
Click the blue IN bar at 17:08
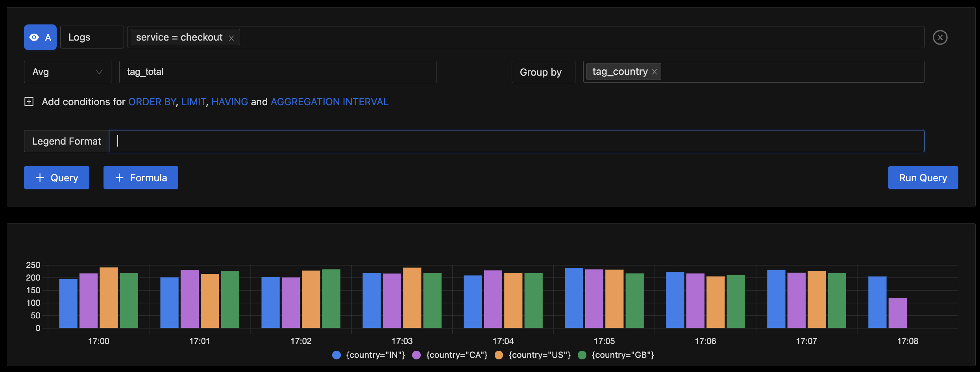[x=877, y=302]
